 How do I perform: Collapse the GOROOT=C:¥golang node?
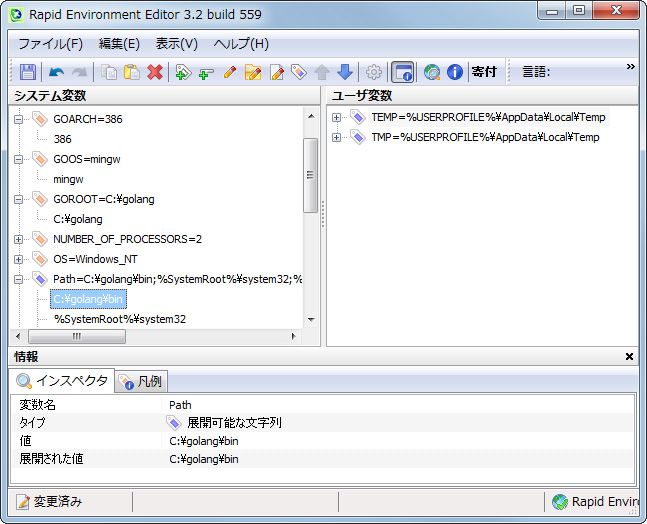click(18, 199)
